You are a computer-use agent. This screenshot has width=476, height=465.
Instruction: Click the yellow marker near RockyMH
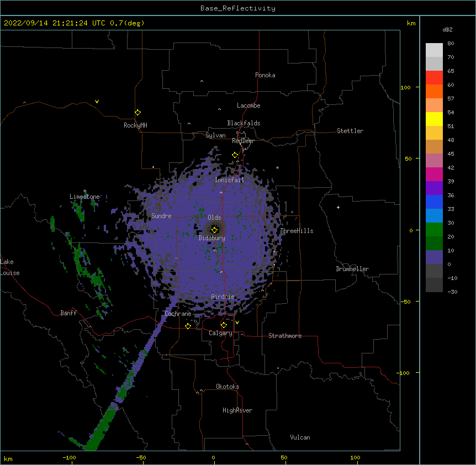coord(137,112)
